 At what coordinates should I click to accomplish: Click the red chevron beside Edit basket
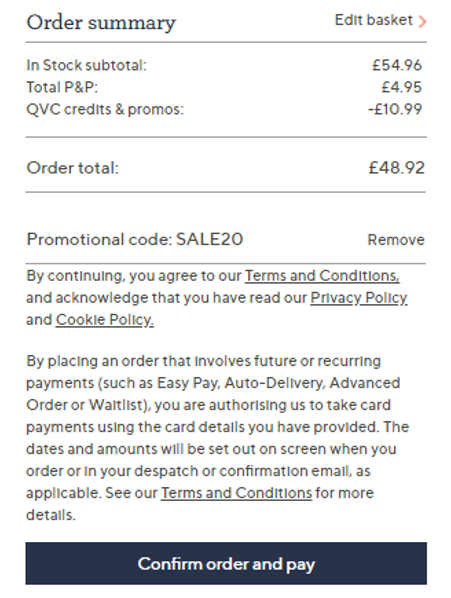pos(422,22)
